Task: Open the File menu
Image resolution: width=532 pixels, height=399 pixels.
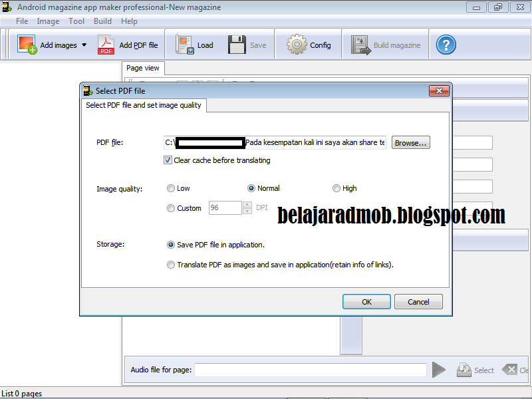Action: pyautogui.click(x=22, y=21)
